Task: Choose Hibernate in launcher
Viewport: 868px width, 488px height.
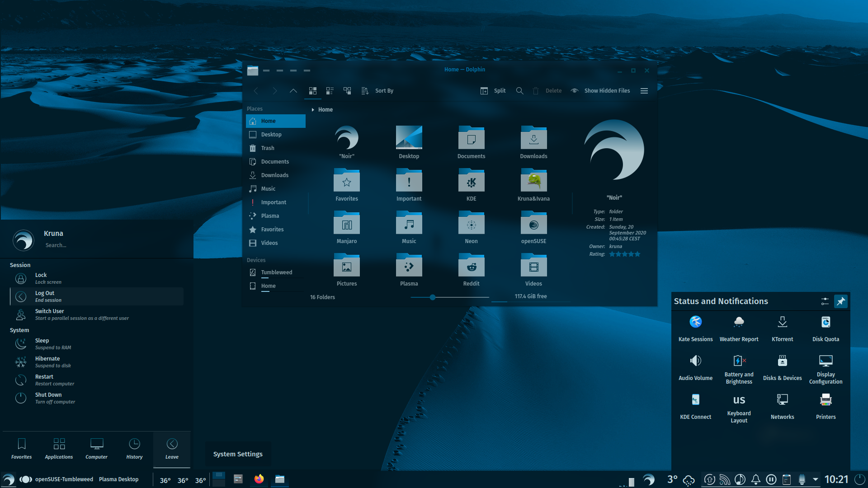Action: click(97, 362)
